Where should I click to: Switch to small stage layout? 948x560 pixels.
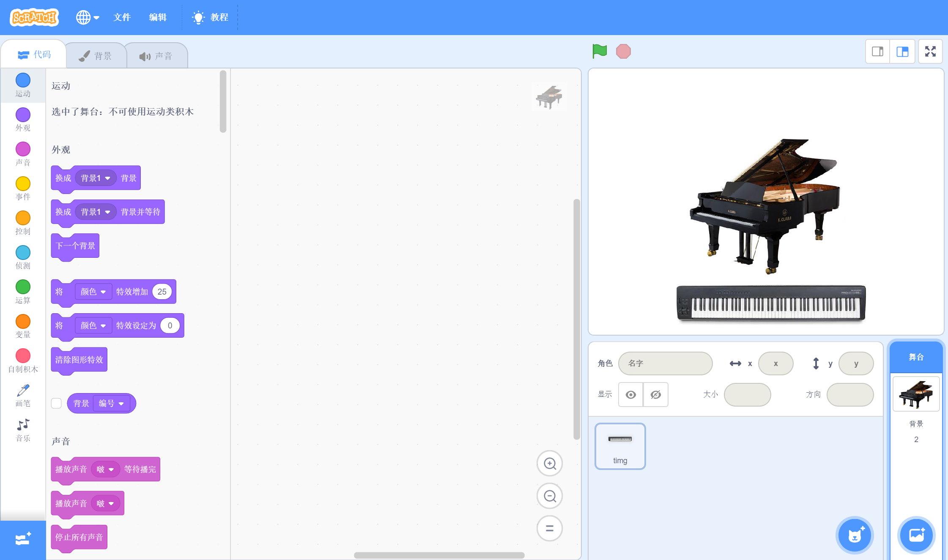(x=877, y=52)
